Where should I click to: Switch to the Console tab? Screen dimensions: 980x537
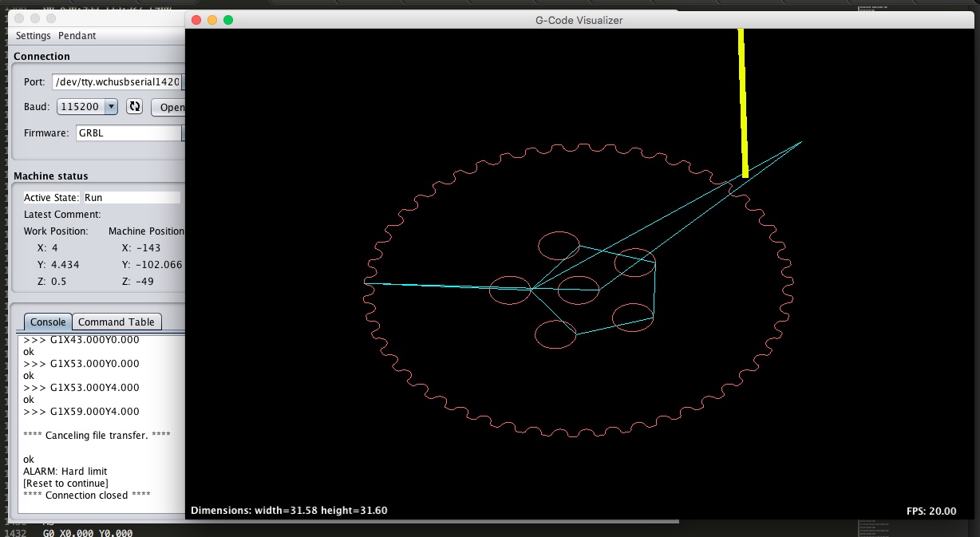click(x=48, y=322)
